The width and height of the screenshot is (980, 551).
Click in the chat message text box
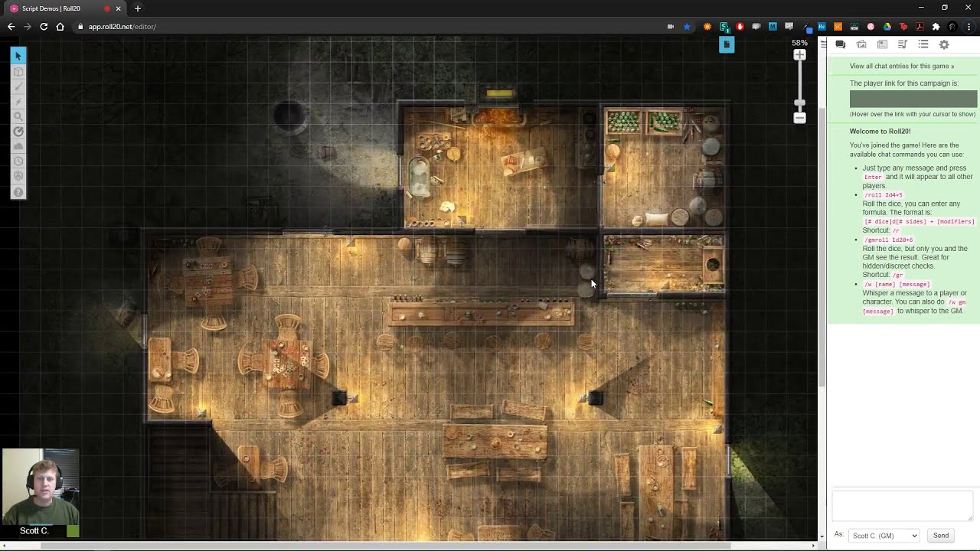pyautogui.click(x=903, y=506)
